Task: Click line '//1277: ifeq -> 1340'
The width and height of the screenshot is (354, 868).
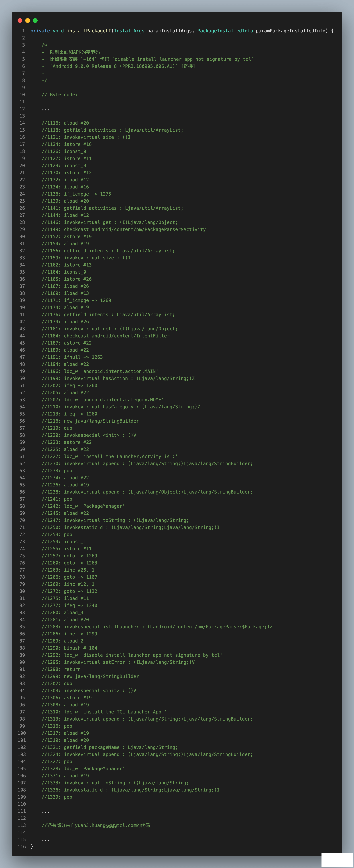Action: (x=69, y=605)
